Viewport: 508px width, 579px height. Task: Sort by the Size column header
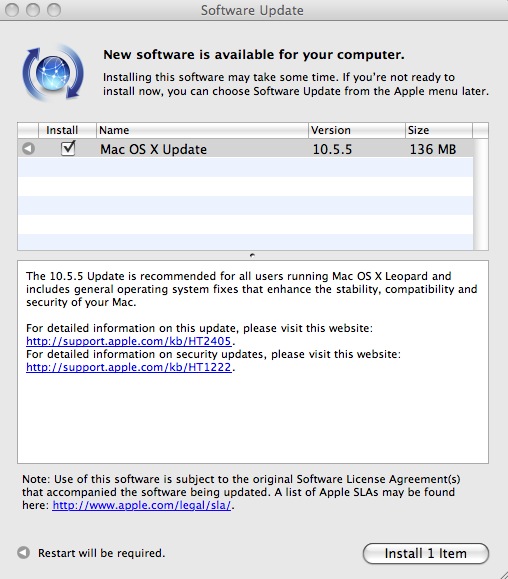pos(439,130)
